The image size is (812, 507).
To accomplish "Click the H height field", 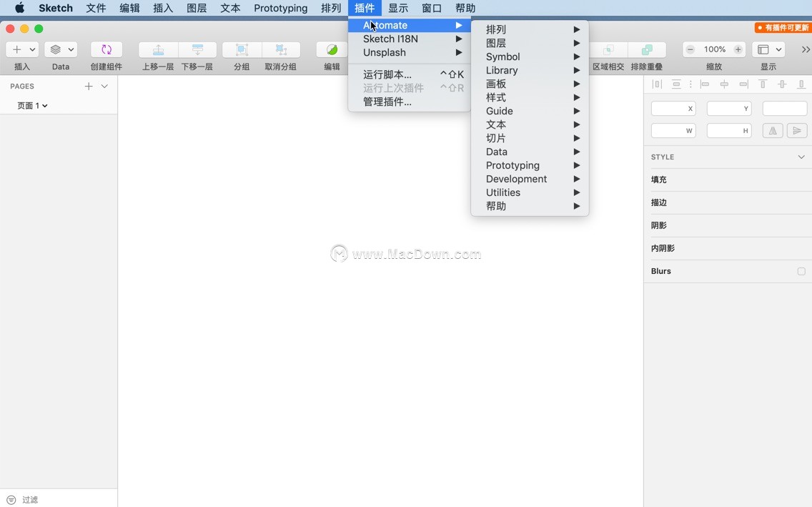I will tap(729, 131).
